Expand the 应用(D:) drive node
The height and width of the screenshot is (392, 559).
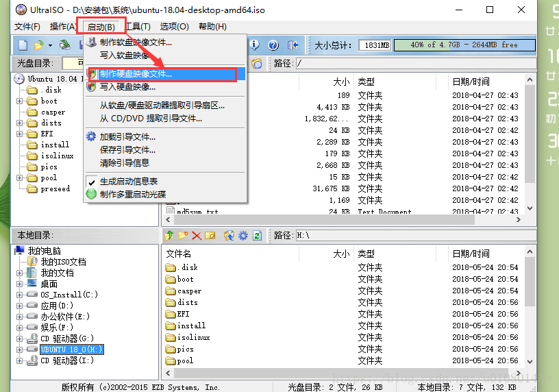(x=20, y=306)
